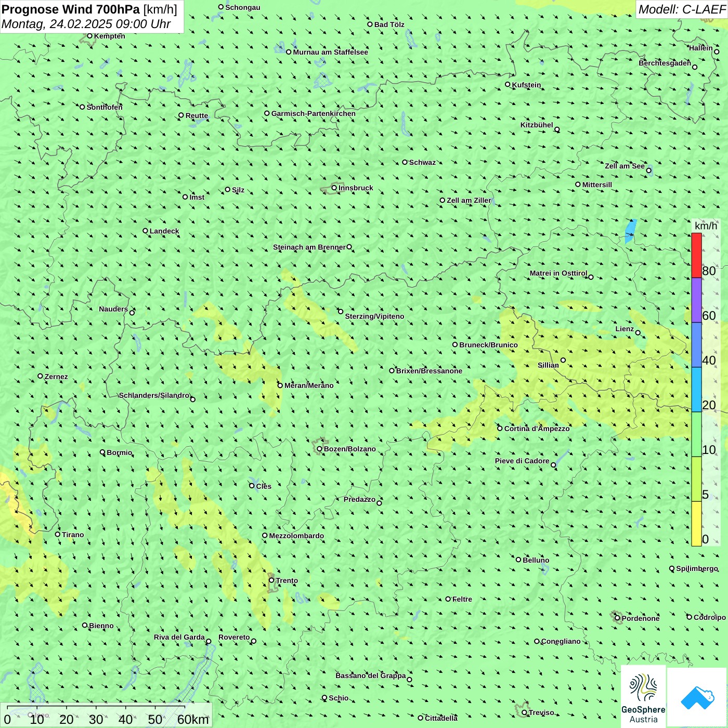The height and width of the screenshot is (728, 728).
Task: Click the Imst town label
Action: (197, 197)
